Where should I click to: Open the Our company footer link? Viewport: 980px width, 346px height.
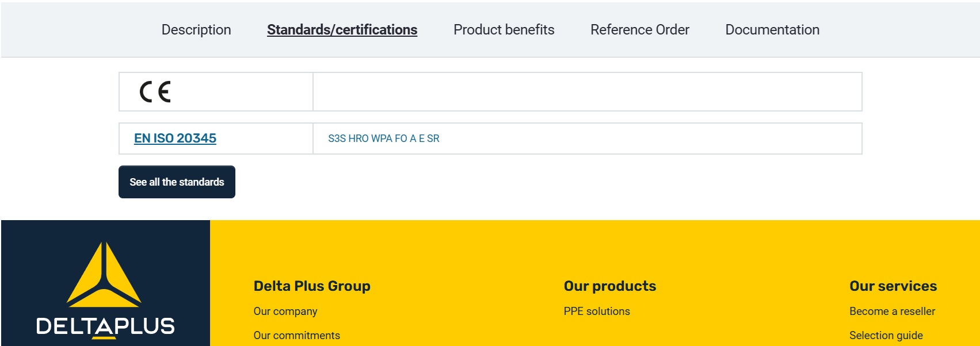click(285, 312)
